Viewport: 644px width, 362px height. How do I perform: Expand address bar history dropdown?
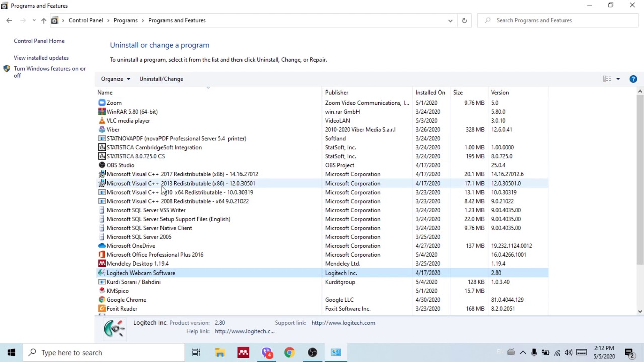coord(450,20)
